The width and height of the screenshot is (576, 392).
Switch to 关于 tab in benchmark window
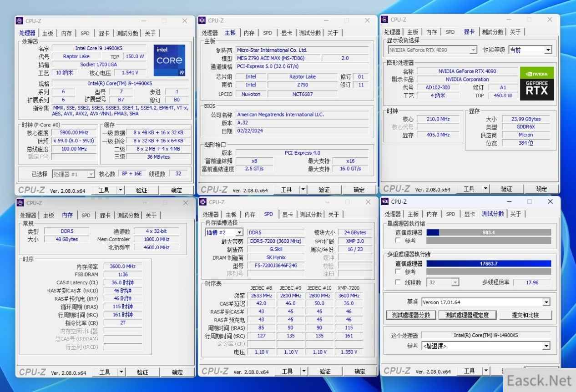[515, 214]
